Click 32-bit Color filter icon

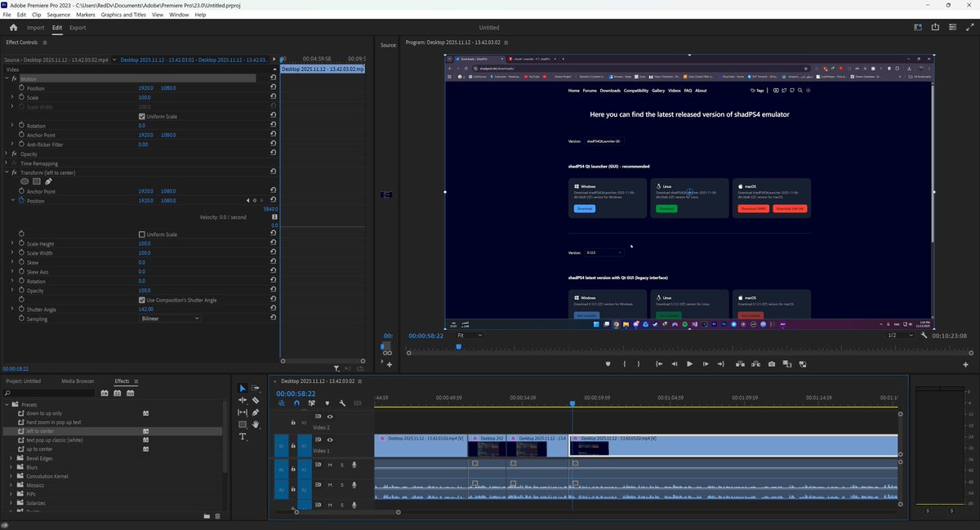point(118,393)
